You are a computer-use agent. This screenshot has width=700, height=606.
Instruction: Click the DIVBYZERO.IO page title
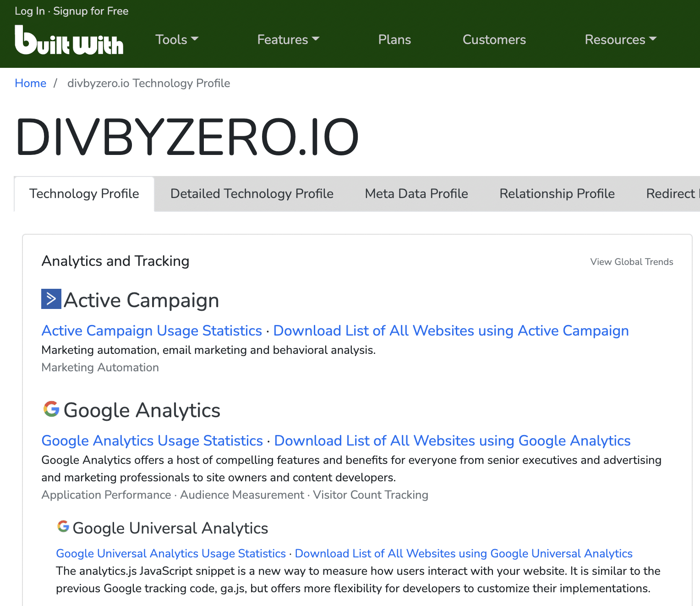187,137
